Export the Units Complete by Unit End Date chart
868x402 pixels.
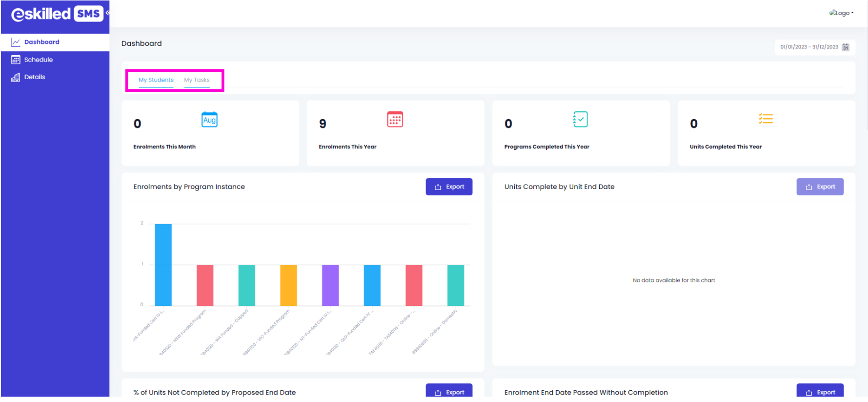pyautogui.click(x=820, y=187)
